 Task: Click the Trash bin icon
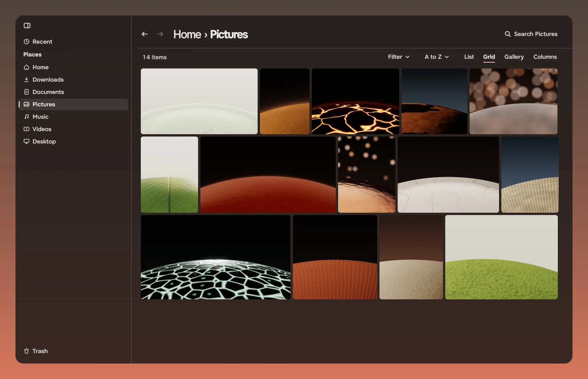coord(26,351)
